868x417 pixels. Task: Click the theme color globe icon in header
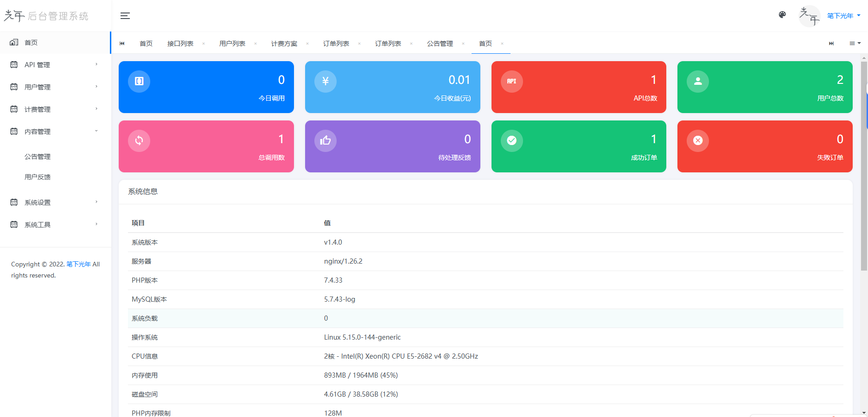point(782,14)
